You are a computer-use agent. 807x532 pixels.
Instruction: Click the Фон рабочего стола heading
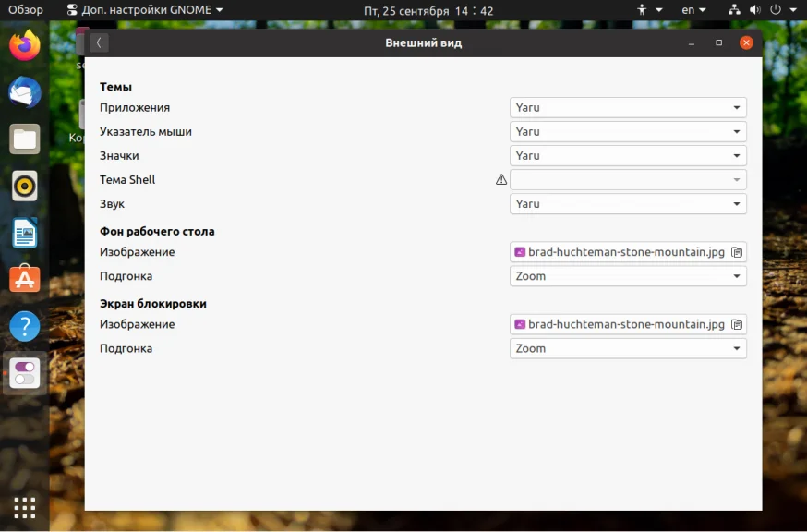157,232
